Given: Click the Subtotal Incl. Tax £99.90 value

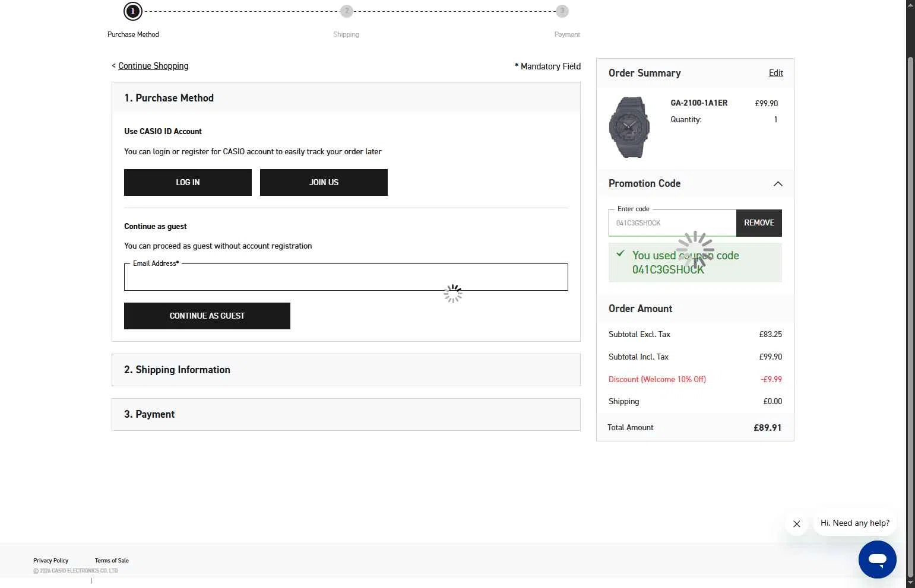Looking at the screenshot, I should 770,357.
